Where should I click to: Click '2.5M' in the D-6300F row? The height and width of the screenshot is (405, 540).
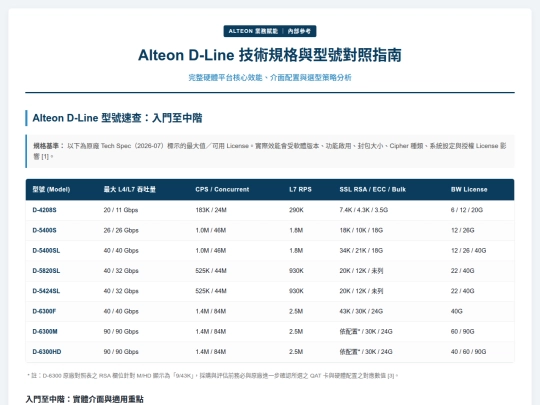pos(296,311)
